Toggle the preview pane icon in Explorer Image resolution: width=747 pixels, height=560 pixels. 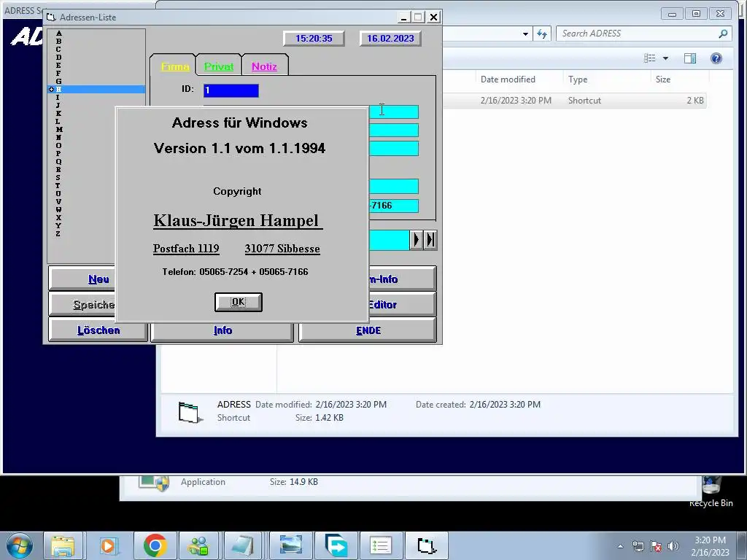[x=690, y=58]
